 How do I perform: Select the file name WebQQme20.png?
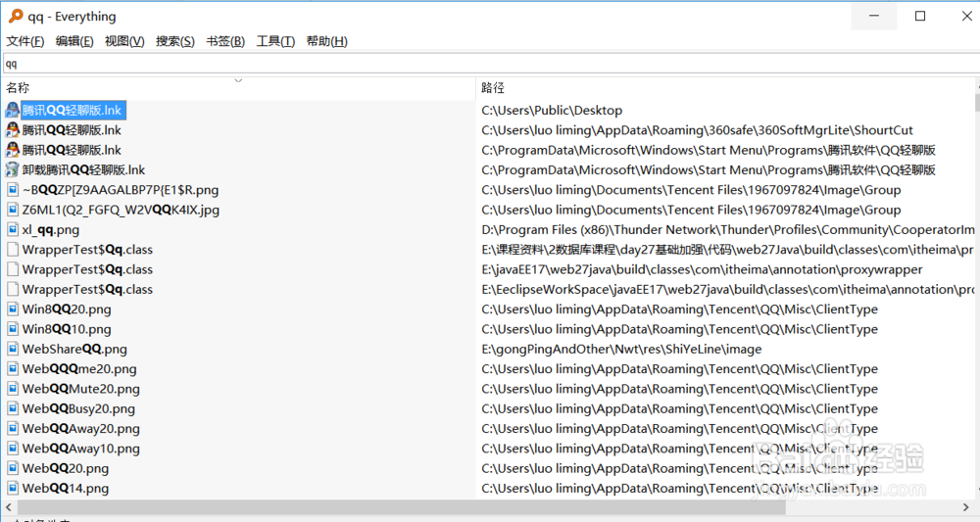tap(79, 369)
